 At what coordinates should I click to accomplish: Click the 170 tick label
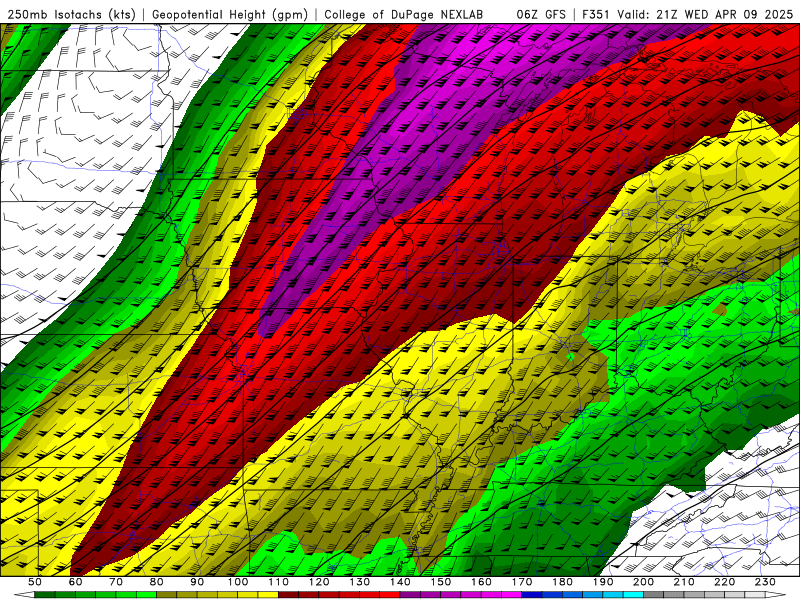point(522,582)
